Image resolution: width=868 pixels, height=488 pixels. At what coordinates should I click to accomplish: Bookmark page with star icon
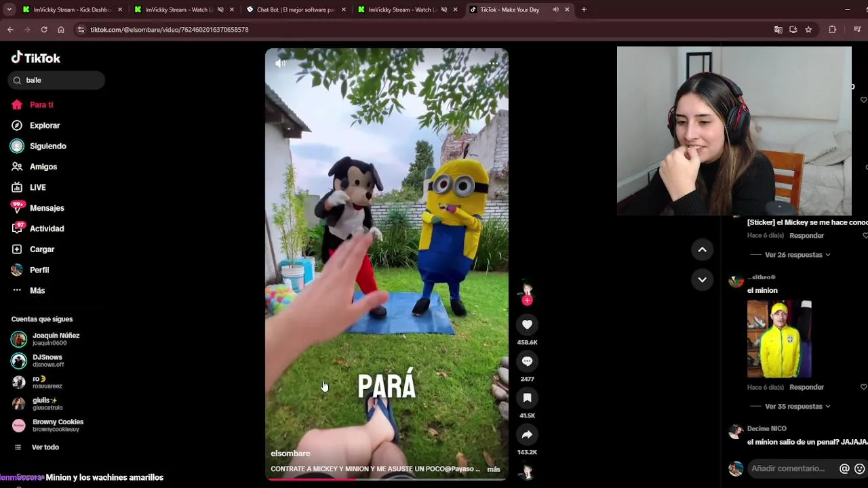pyautogui.click(x=808, y=30)
